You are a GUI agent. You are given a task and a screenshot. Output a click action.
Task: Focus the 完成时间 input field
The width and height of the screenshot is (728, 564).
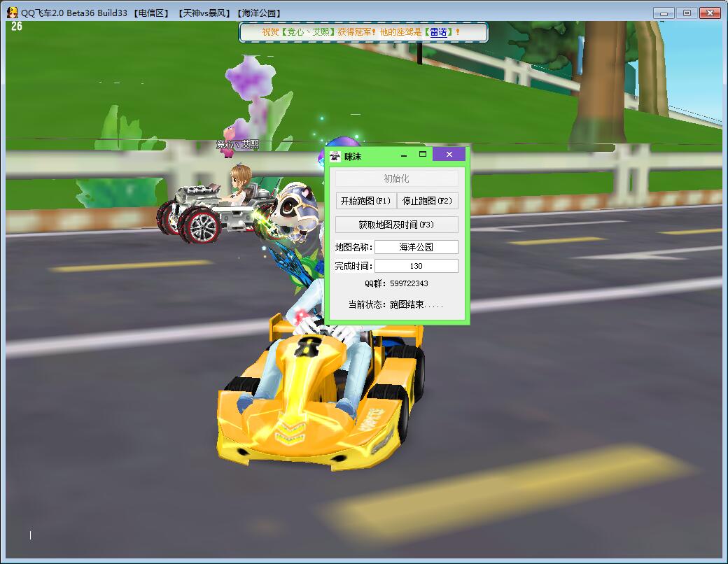tap(416, 266)
